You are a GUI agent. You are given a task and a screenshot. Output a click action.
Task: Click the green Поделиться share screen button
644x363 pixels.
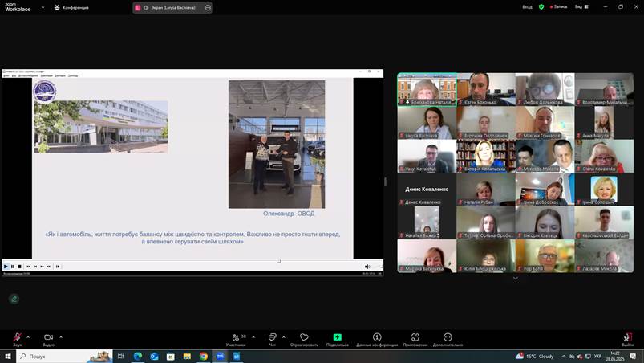338,338
